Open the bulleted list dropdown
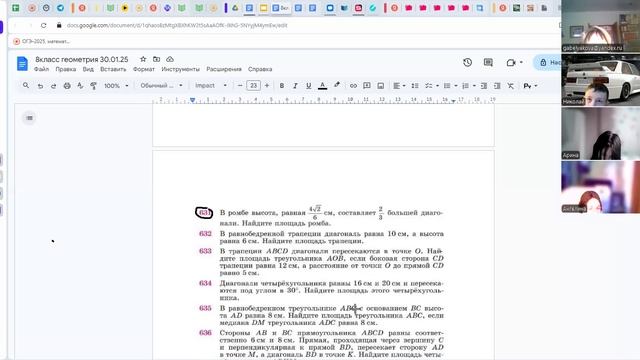 450,86
